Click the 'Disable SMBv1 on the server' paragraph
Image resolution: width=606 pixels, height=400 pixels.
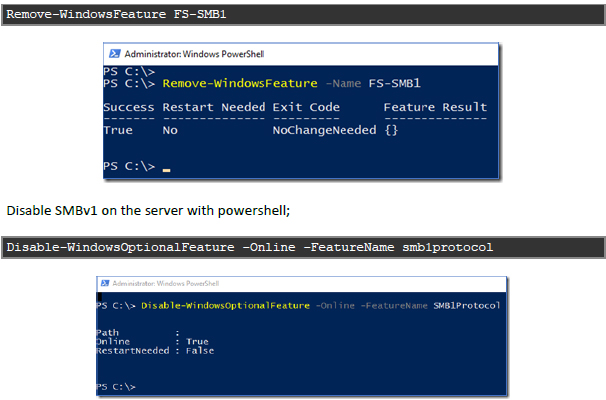148,211
